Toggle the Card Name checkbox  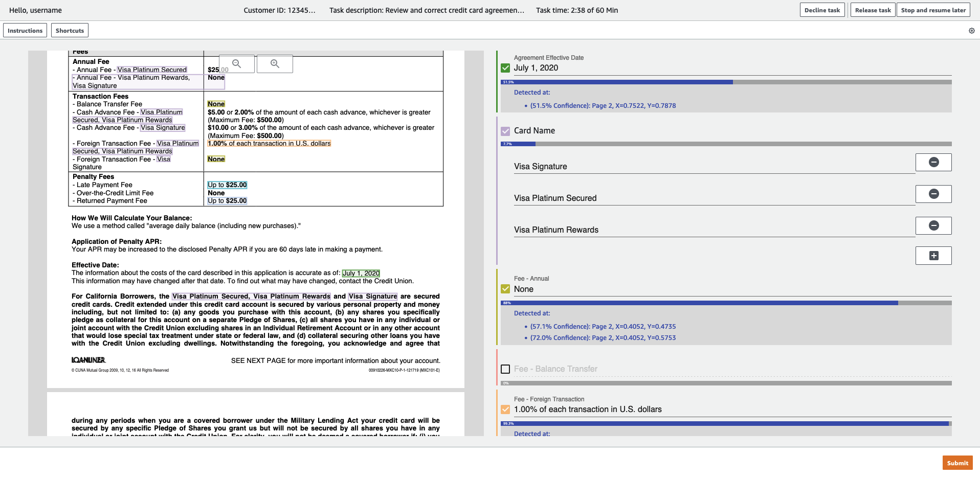[x=505, y=131]
